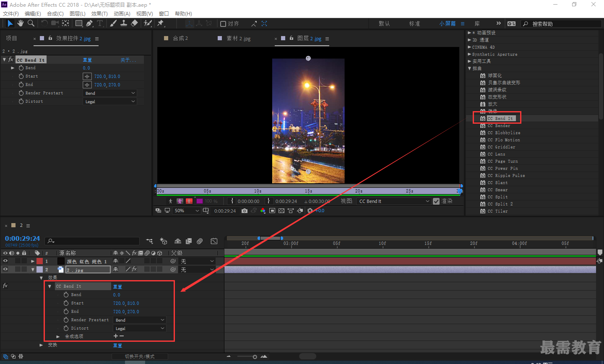Hide layer 2 2.jpg with eye icon
Screen dimensions: 604x364
point(5,269)
